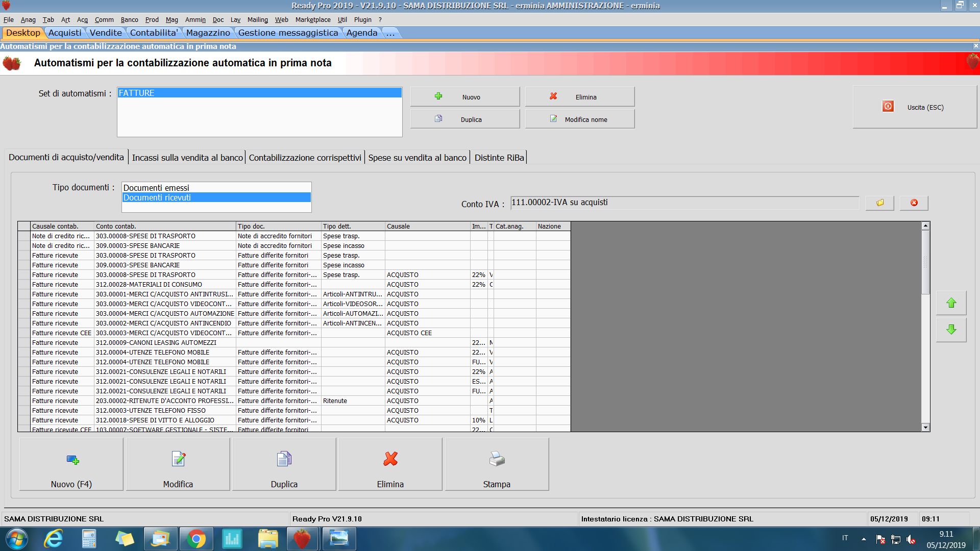
Task: Open the Anag menu
Action: (28, 19)
